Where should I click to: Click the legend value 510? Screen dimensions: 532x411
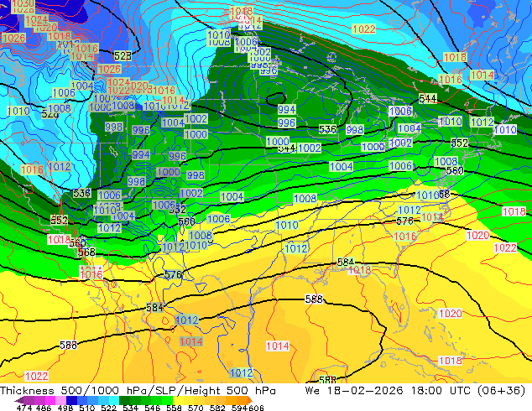[x=87, y=408]
